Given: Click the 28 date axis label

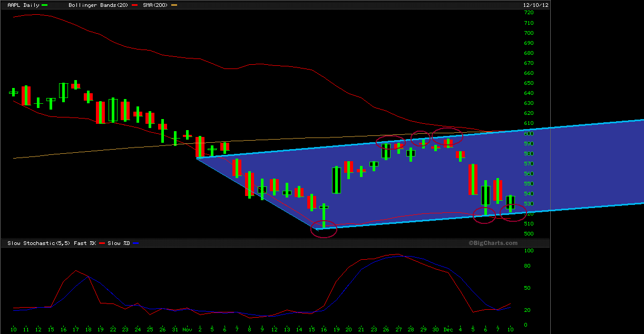Looking at the screenshot, I should pyautogui.click(x=411, y=329).
